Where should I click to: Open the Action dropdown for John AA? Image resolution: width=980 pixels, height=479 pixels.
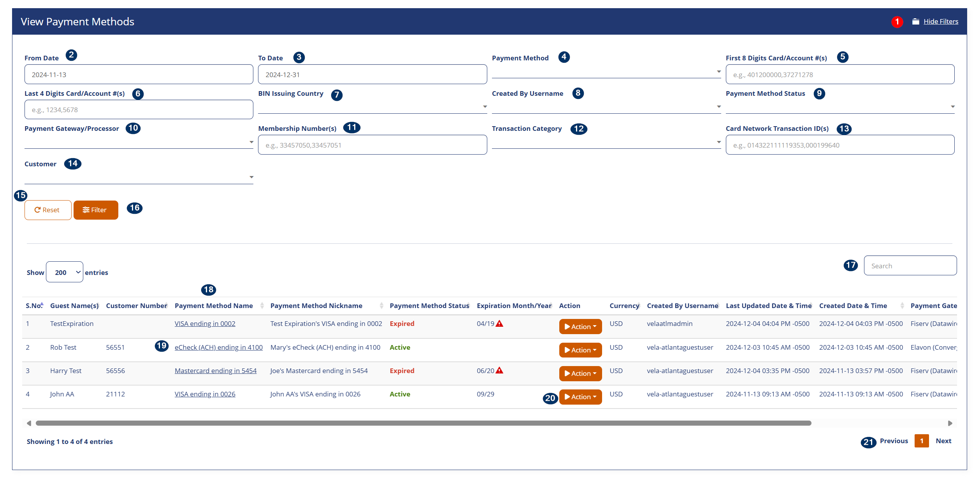coord(580,397)
